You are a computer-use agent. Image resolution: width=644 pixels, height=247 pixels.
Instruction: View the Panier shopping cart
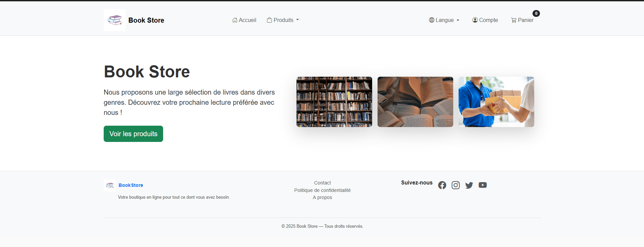(522, 20)
